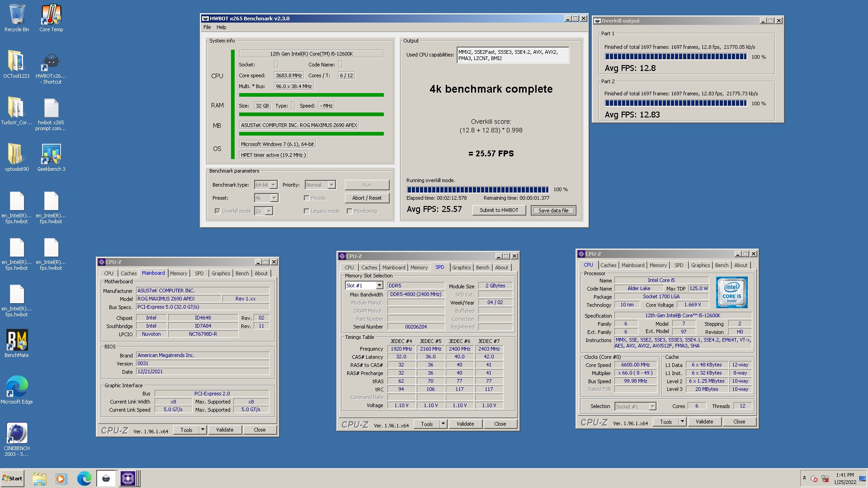
Task: Click the Start button on taskbar
Action: [x=12, y=479]
